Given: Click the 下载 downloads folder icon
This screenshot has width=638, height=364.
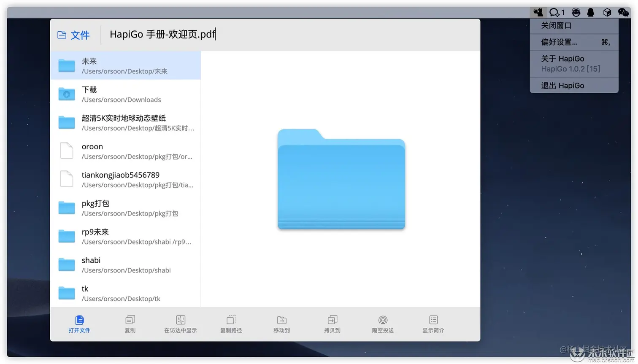Looking at the screenshot, I should click(x=67, y=94).
